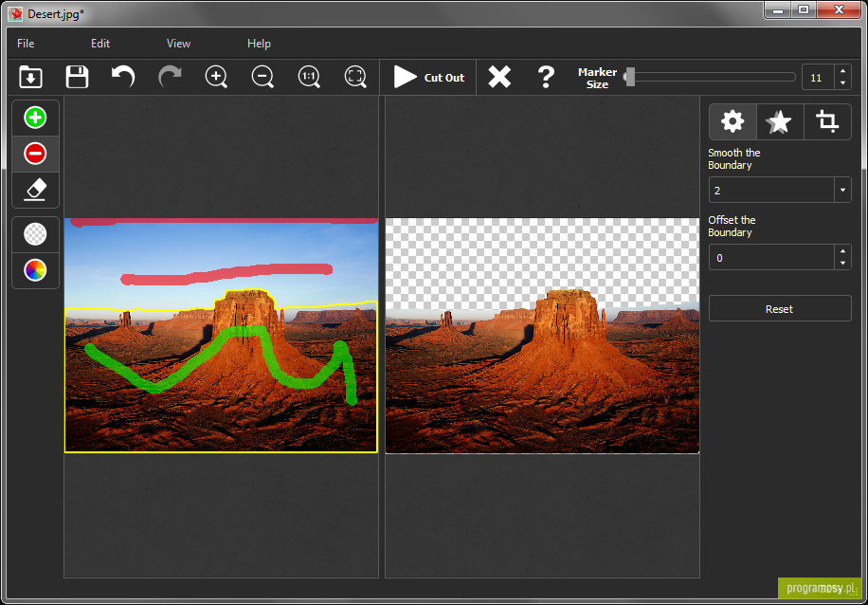
Task: Zoom in with the plus magnifier
Action: pyautogui.click(x=216, y=77)
